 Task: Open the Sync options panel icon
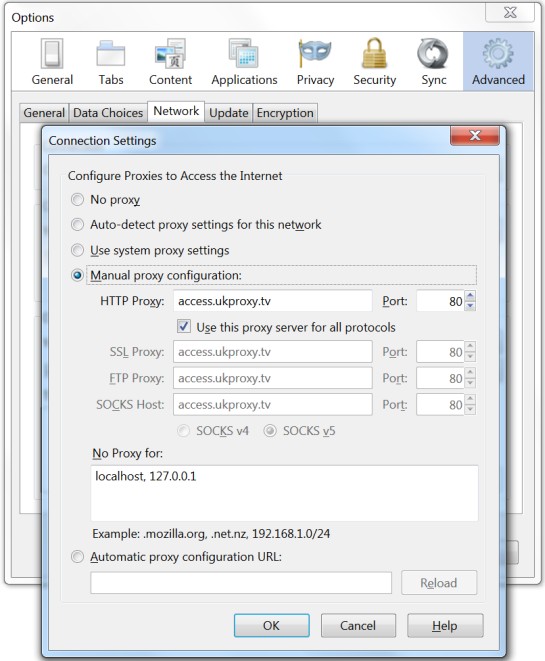pyautogui.click(x=433, y=62)
